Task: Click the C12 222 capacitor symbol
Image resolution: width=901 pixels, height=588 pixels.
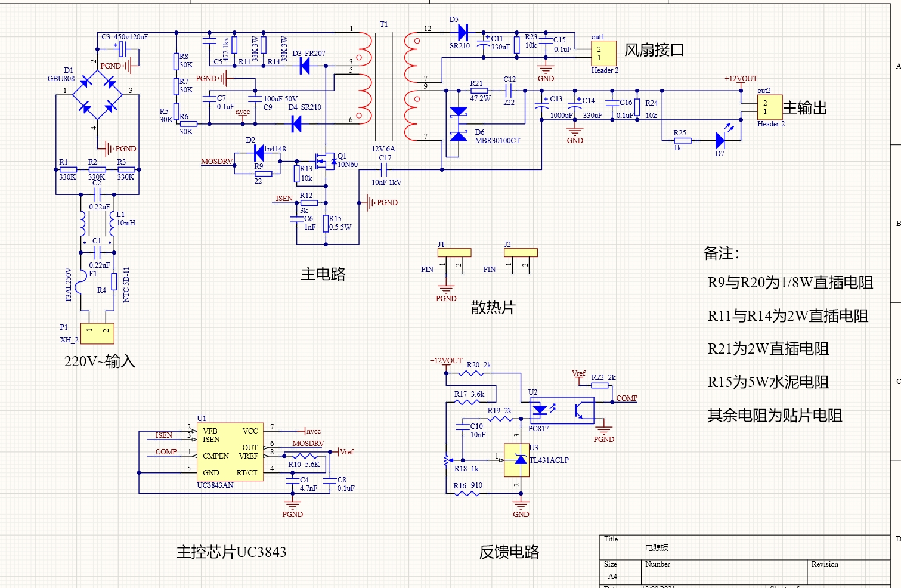Action: point(509,91)
